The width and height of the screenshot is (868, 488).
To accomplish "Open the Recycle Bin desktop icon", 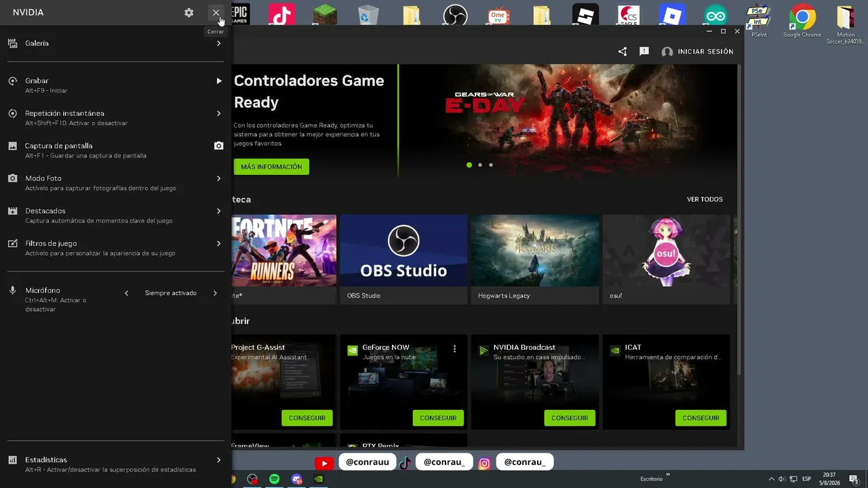I will tap(368, 15).
